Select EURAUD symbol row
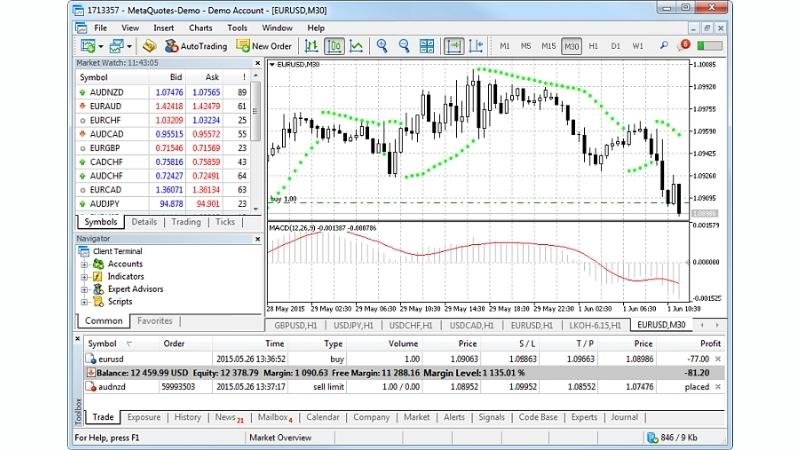 (163, 106)
